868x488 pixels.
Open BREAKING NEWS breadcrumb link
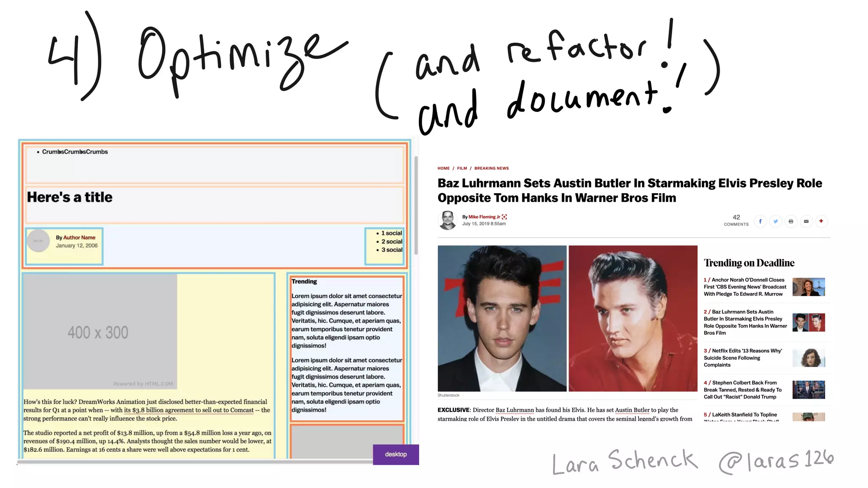coord(491,168)
